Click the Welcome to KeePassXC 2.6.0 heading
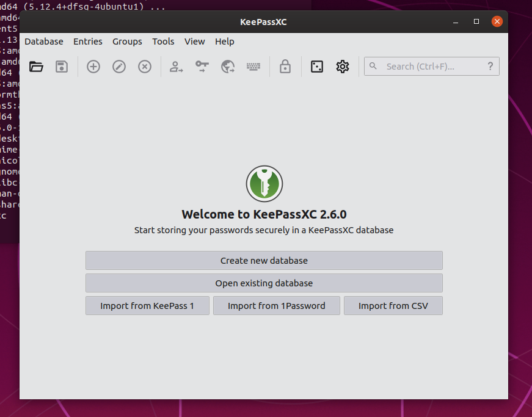 (x=264, y=214)
